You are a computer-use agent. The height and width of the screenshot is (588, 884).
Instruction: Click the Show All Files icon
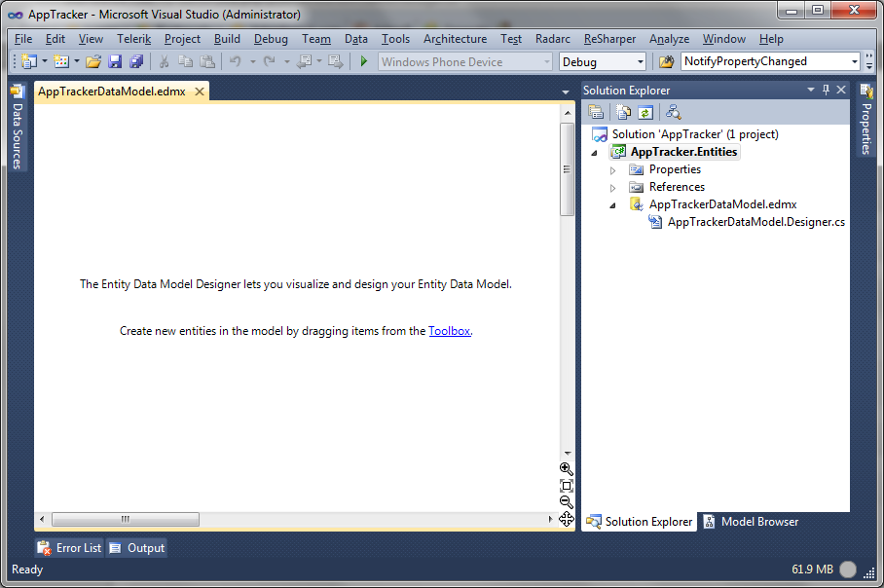point(623,112)
